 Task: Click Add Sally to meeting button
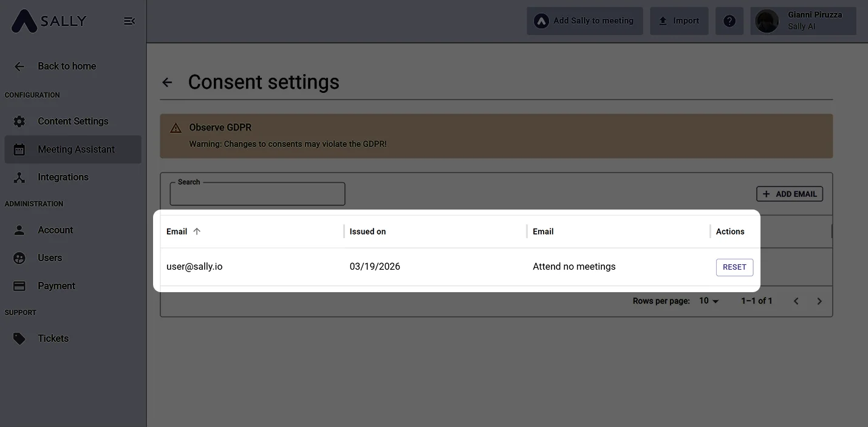point(584,21)
